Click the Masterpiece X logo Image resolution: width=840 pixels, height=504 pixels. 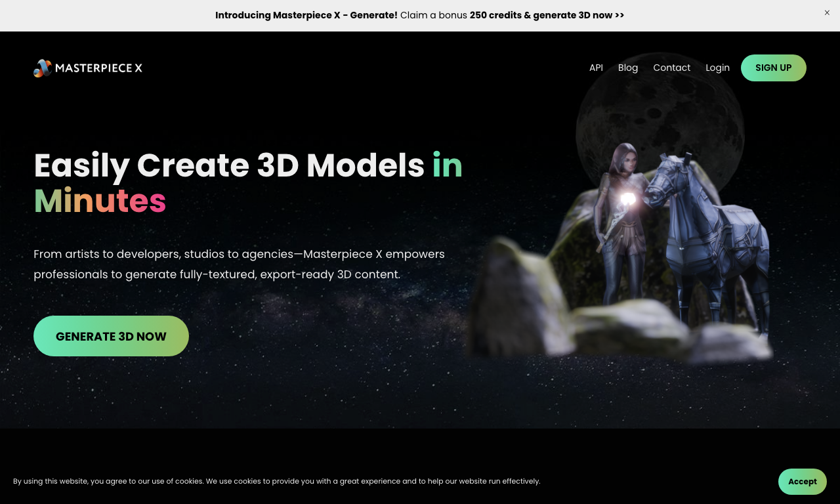pyautogui.click(x=88, y=68)
